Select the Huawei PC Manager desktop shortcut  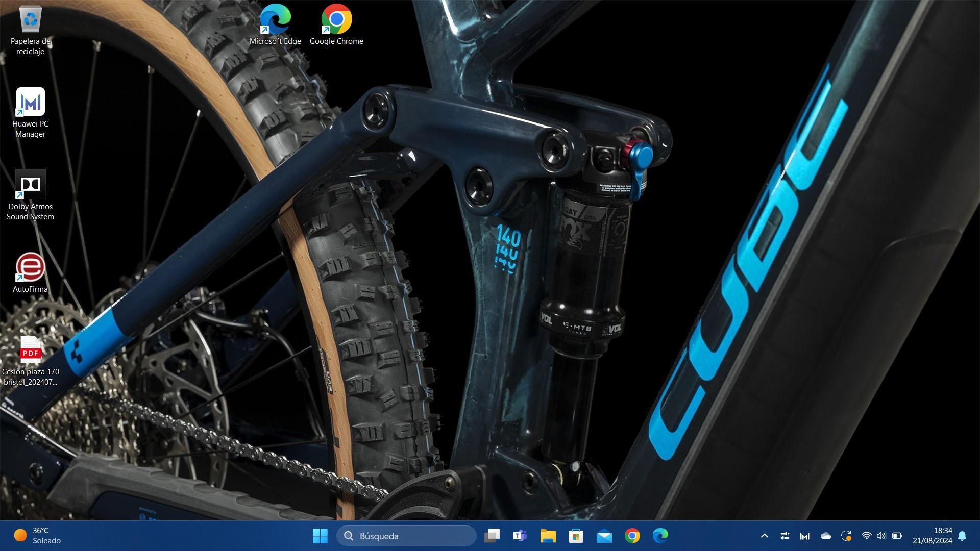point(30,113)
